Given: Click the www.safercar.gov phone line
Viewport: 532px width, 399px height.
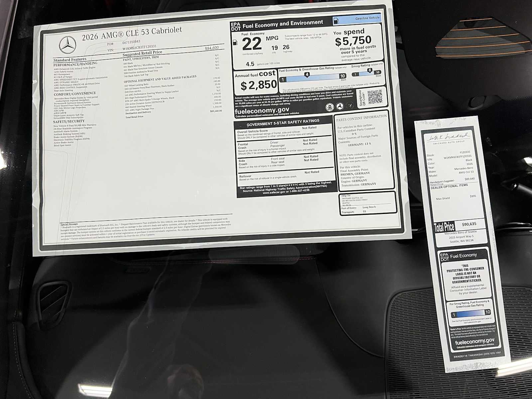Looking at the screenshot, I should (286, 192).
